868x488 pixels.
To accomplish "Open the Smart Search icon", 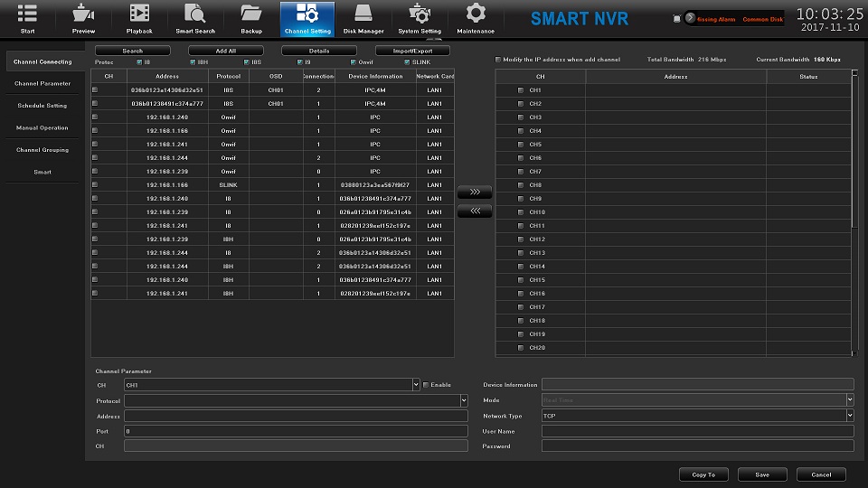I will tap(195, 14).
